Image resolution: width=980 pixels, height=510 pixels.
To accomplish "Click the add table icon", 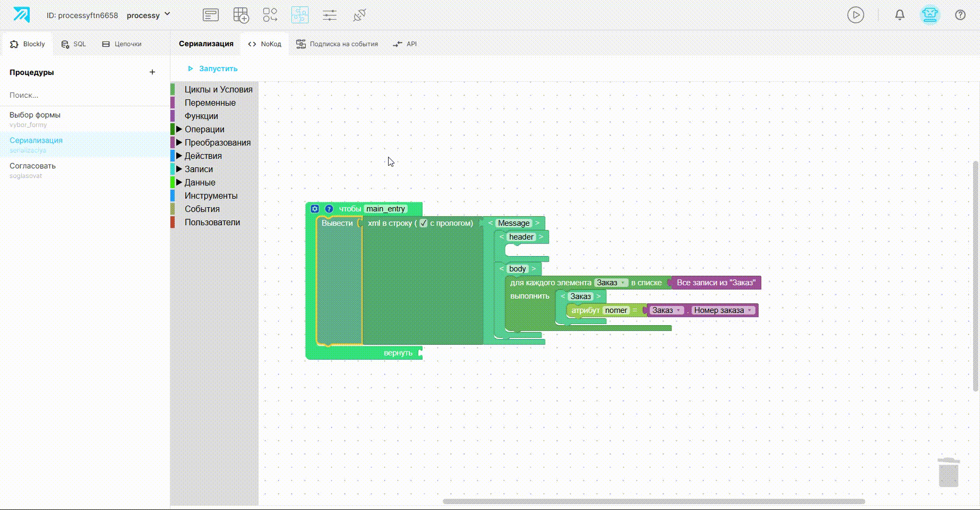I will tap(241, 15).
